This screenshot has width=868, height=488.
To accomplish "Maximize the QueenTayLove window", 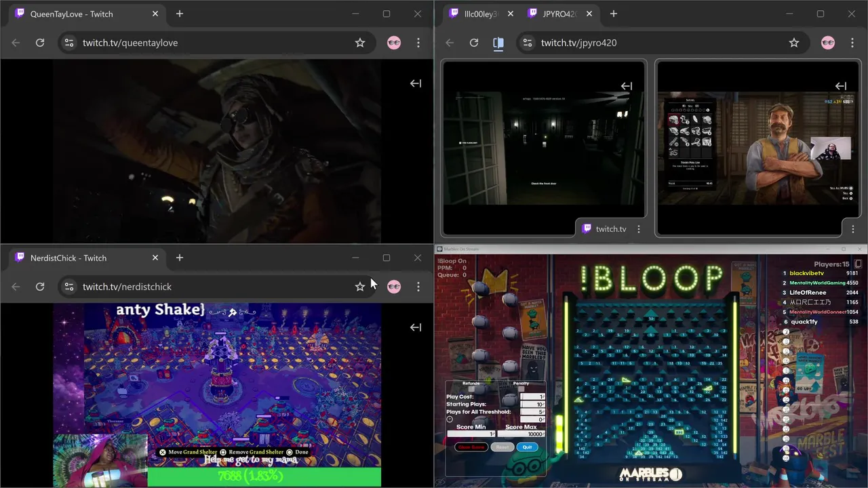I will (x=387, y=14).
